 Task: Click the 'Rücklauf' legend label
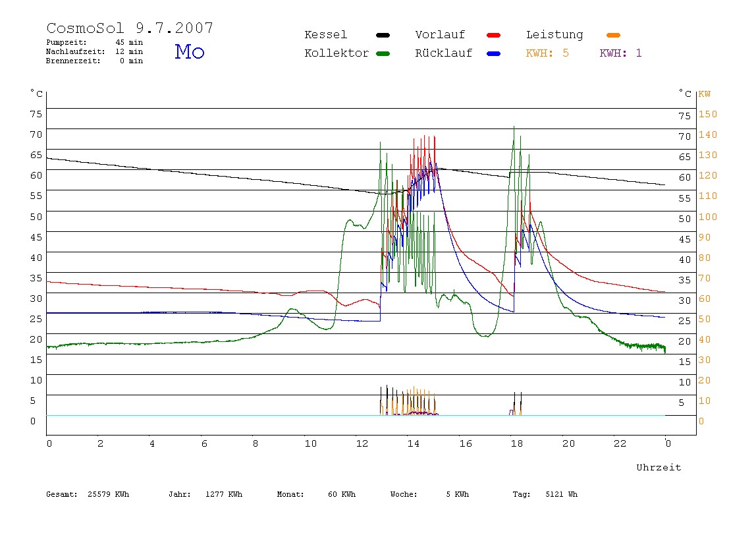[444, 53]
